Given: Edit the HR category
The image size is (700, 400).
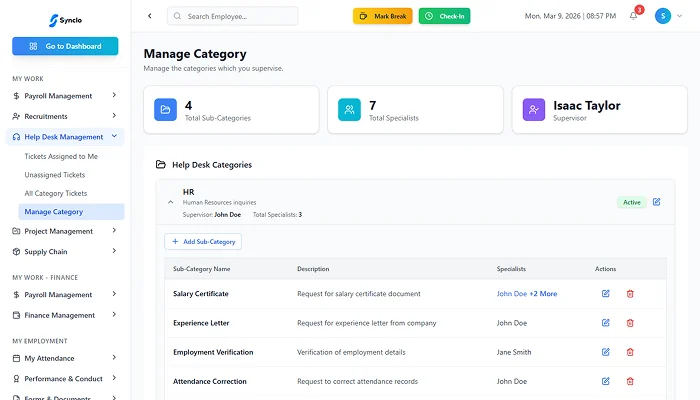Looking at the screenshot, I should [x=657, y=202].
